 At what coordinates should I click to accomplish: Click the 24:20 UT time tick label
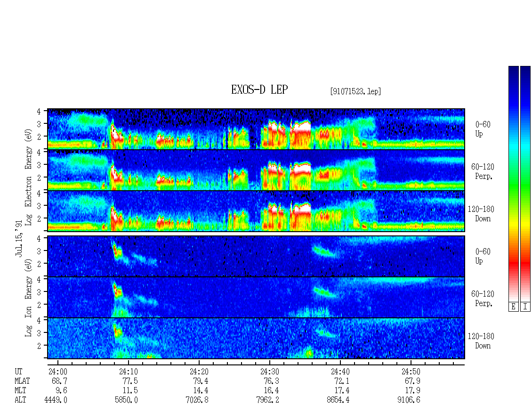click(199, 372)
